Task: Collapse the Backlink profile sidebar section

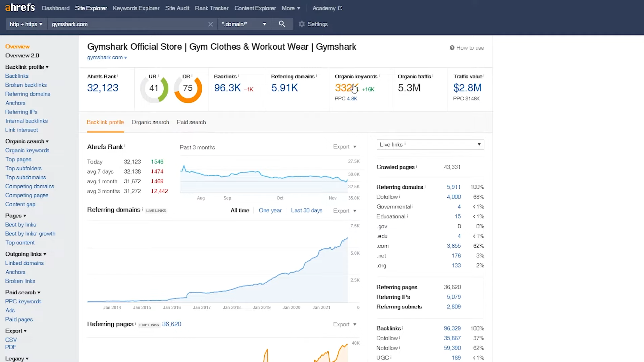Action: [x=27, y=67]
